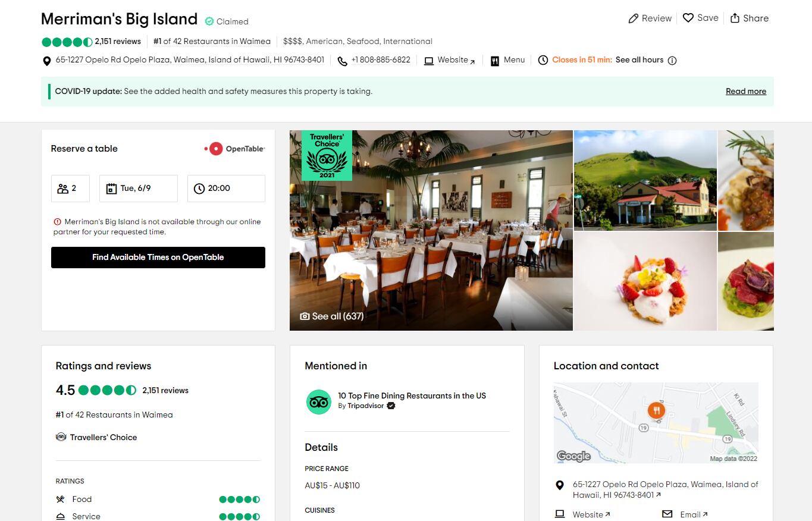Open the Review pencil icon
Image resolution: width=812 pixels, height=521 pixels.
(x=632, y=18)
